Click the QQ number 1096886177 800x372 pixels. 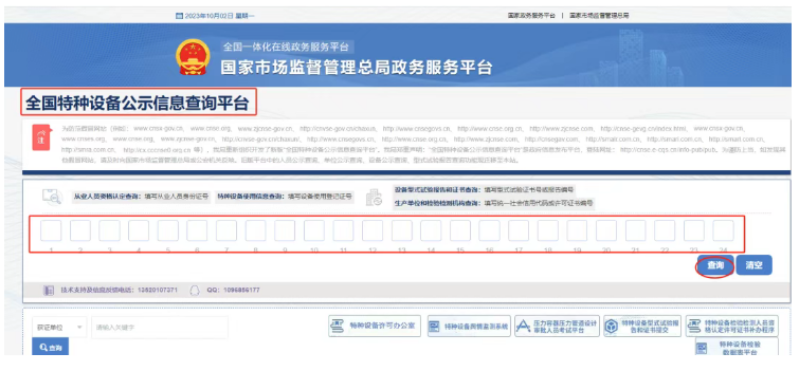240,290
